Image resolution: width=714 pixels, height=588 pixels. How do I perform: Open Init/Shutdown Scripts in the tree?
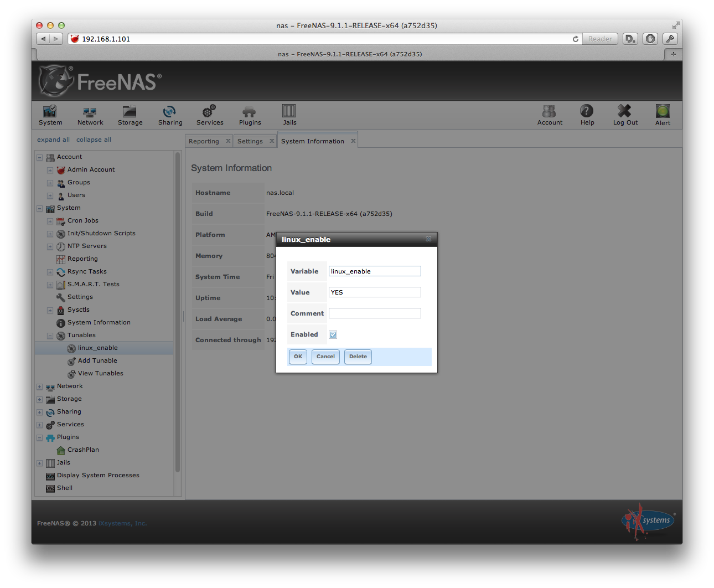(101, 233)
